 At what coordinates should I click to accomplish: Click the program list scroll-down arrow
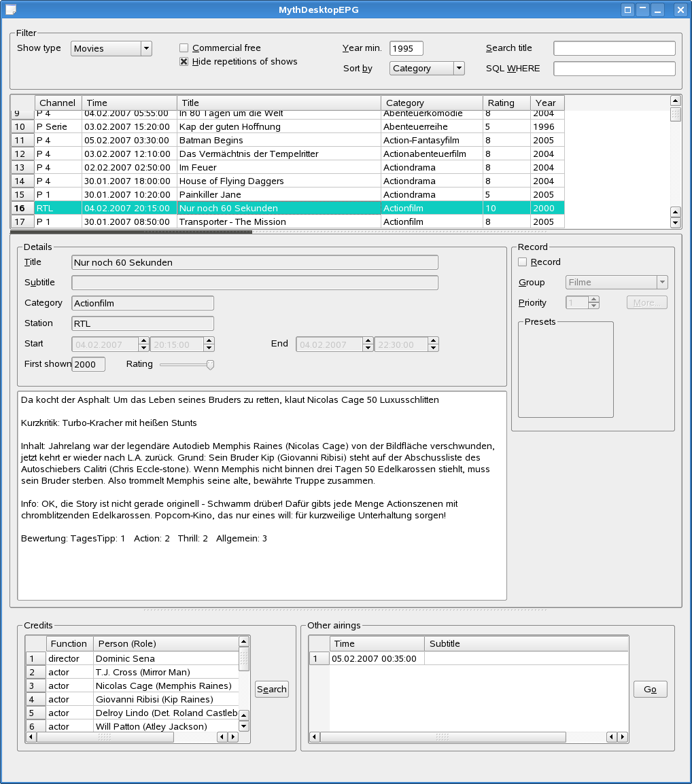[x=675, y=222]
